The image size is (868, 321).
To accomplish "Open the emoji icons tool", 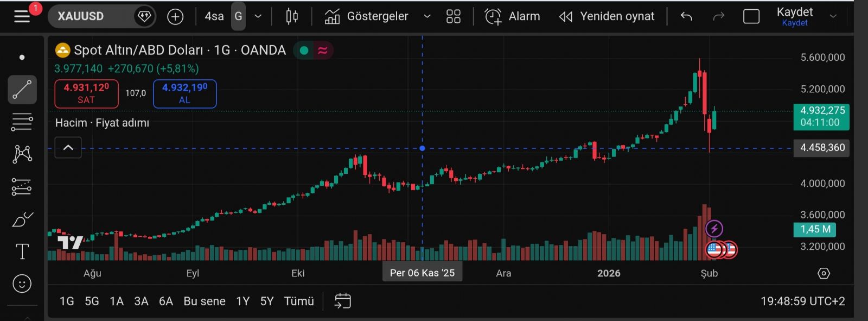I will (x=22, y=284).
